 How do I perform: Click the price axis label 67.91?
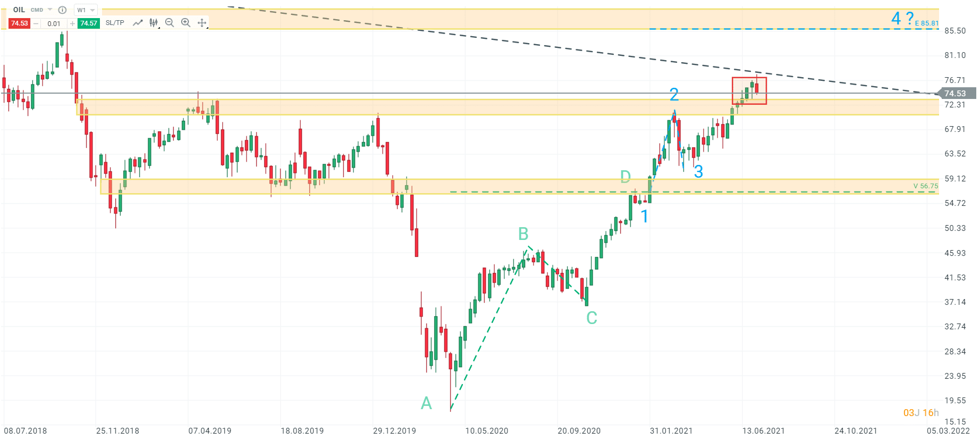[x=955, y=129]
